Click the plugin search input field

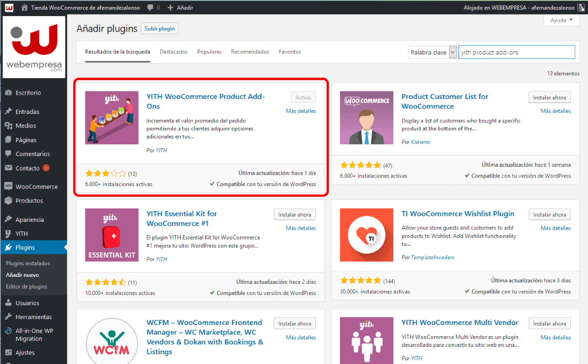click(517, 52)
